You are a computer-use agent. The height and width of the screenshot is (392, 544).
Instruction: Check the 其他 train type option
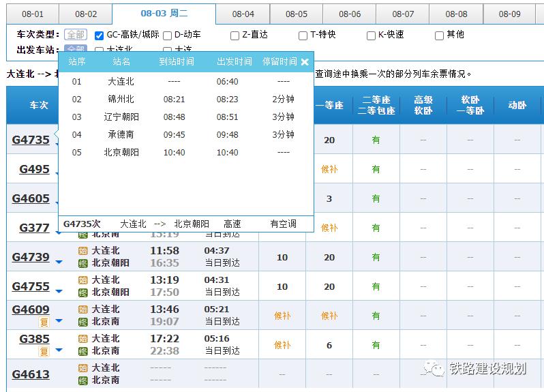[440, 35]
